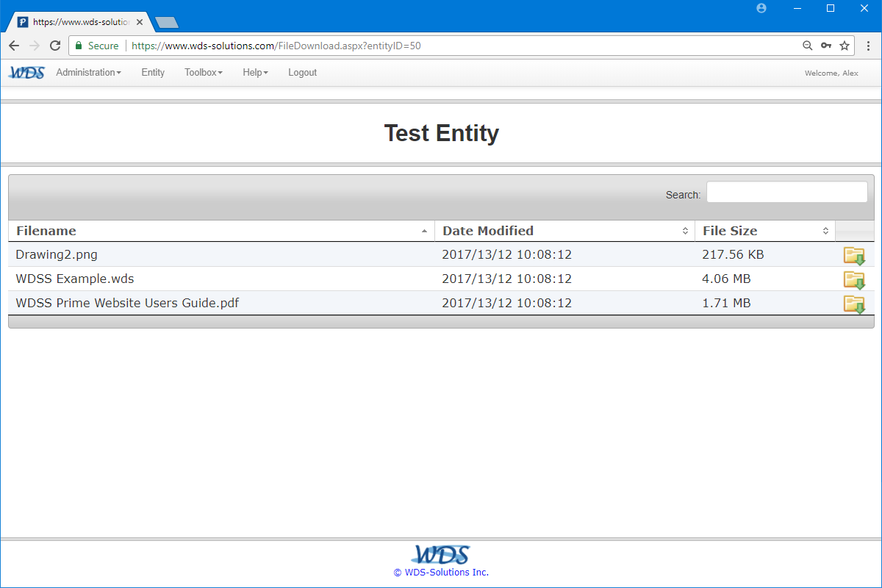Image resolution: width=882 pixels, height=588 pixels.
Task: Go back using the back arrow
Action: click(14, 46)
